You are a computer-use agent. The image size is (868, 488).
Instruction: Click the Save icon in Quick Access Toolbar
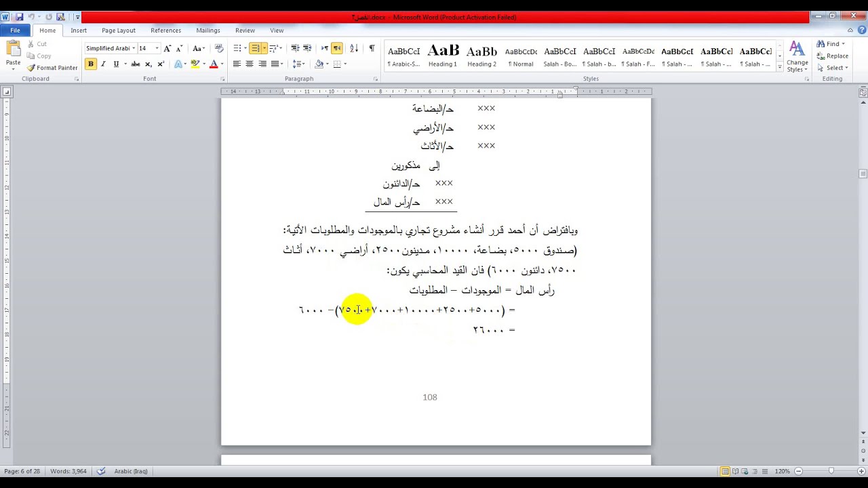pos(20,17)
